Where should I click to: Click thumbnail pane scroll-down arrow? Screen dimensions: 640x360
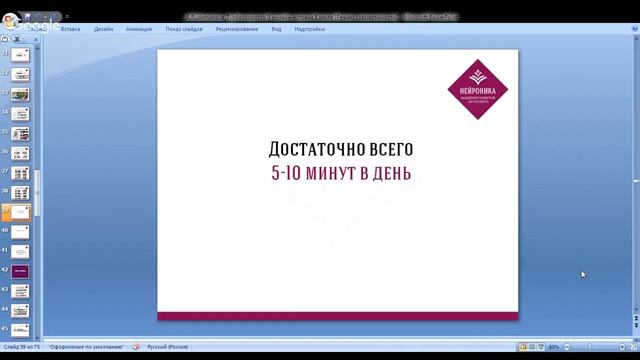pyautogui.click(x=38, y=338)
